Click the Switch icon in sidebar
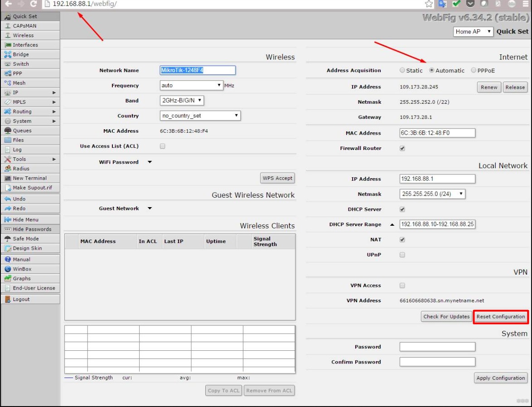This screenshot has width=532, height=407. click(7, 64)
